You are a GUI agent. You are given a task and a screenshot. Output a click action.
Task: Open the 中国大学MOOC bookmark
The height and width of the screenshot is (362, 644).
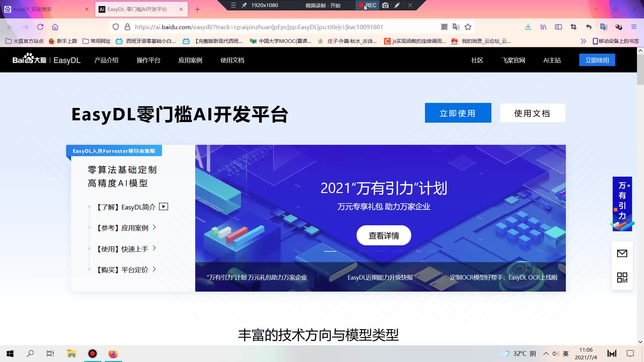coord(280,41)
